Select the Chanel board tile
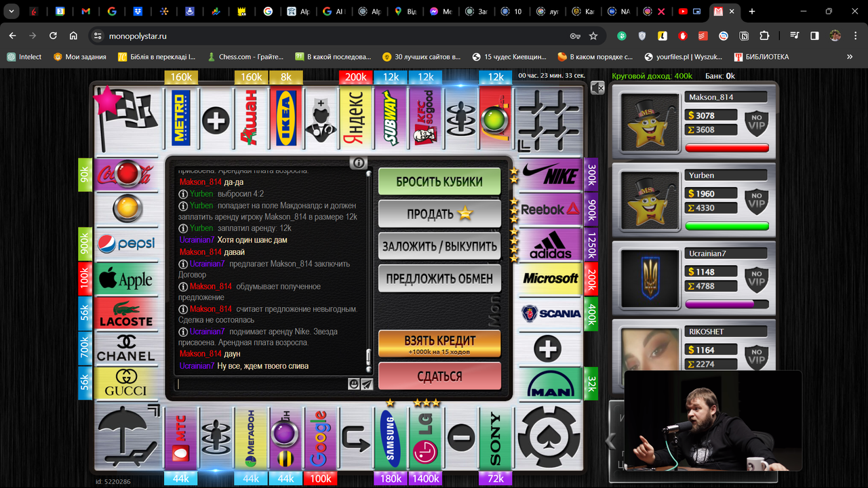The width and height of the screenshot is (868, 488). click(x=125, y=348)
